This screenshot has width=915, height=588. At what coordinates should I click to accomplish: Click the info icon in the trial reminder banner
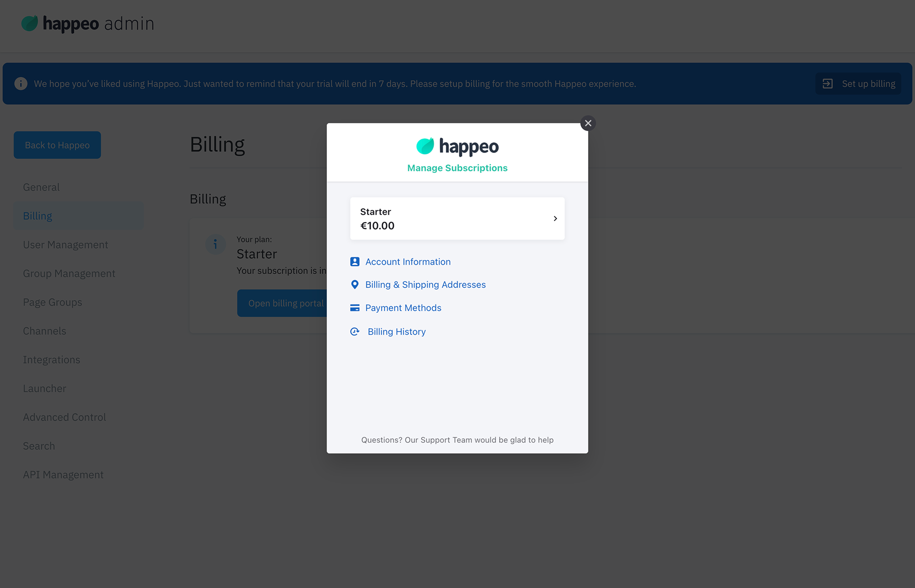(x=21, y=83)
